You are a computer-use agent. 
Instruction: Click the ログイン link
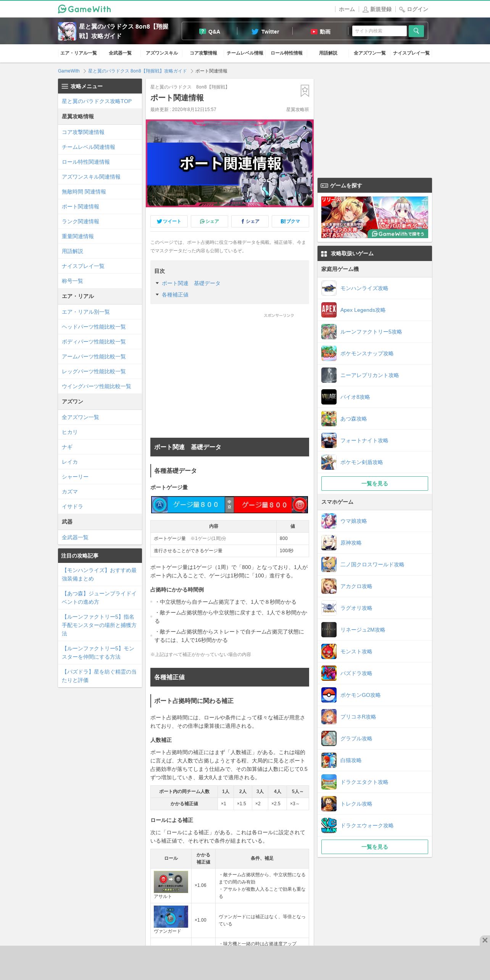click(414, 9)
